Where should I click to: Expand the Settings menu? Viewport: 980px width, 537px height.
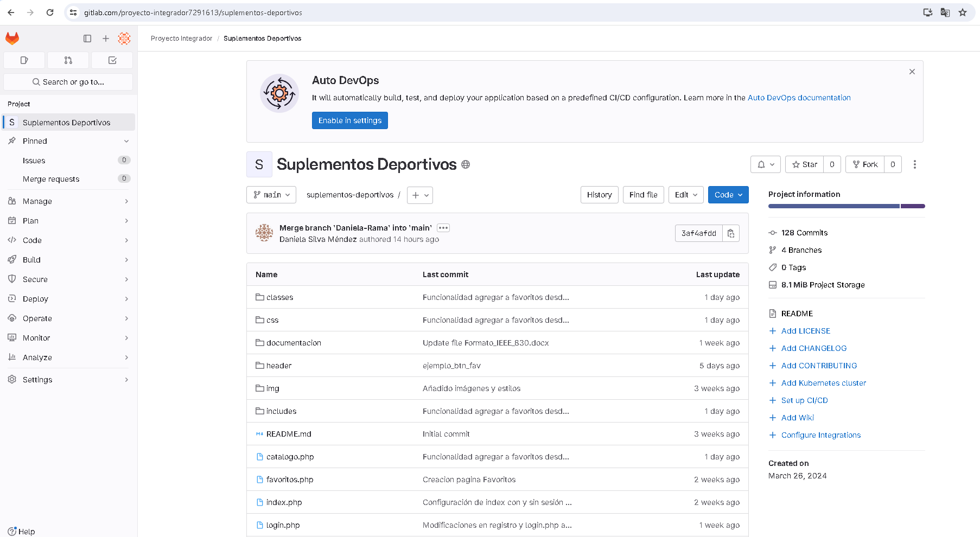click(68, 380)
